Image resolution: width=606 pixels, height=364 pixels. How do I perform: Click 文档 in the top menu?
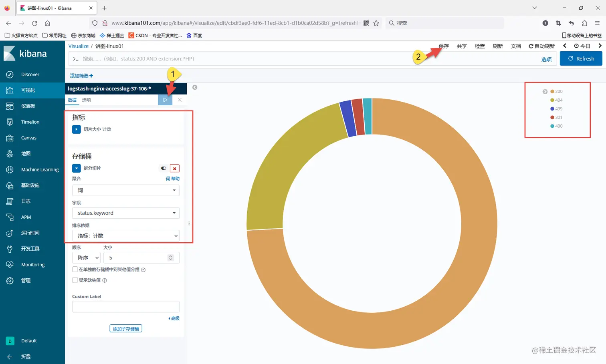point(516,46)
